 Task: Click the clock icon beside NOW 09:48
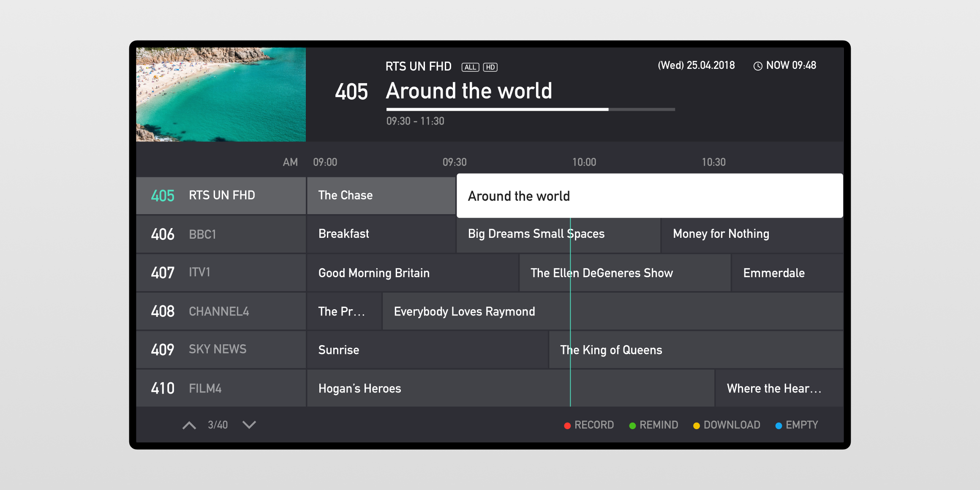(757, 65)
